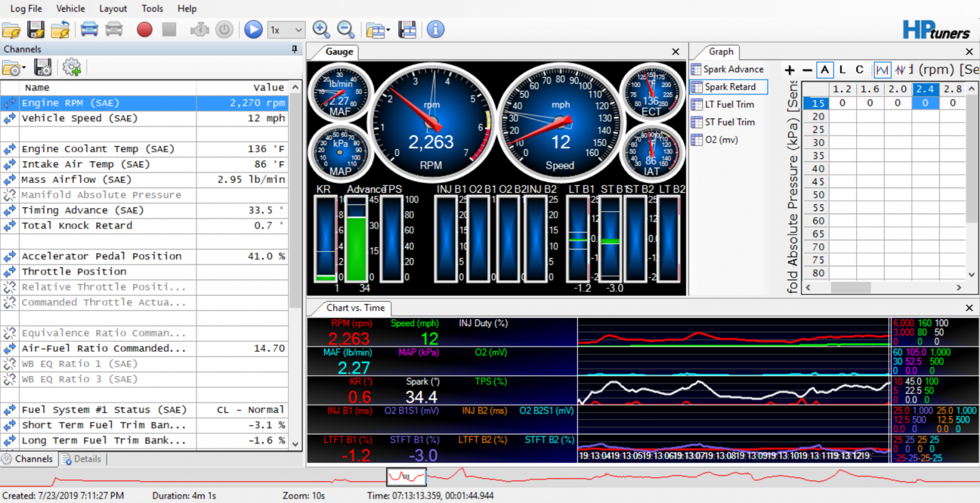The width and height of the screenshot is (980, 503).
Task: Pin the Channels panel
Action: pos(295,49)
